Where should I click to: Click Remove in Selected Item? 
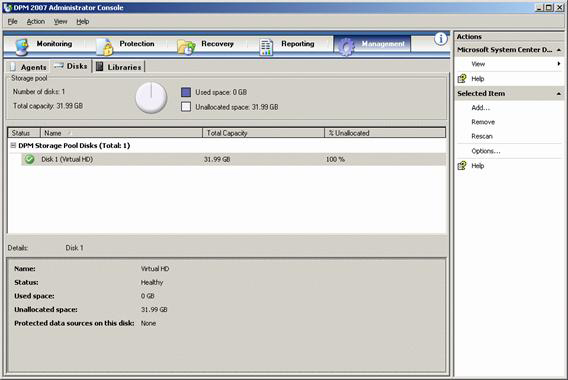[483, 122]
